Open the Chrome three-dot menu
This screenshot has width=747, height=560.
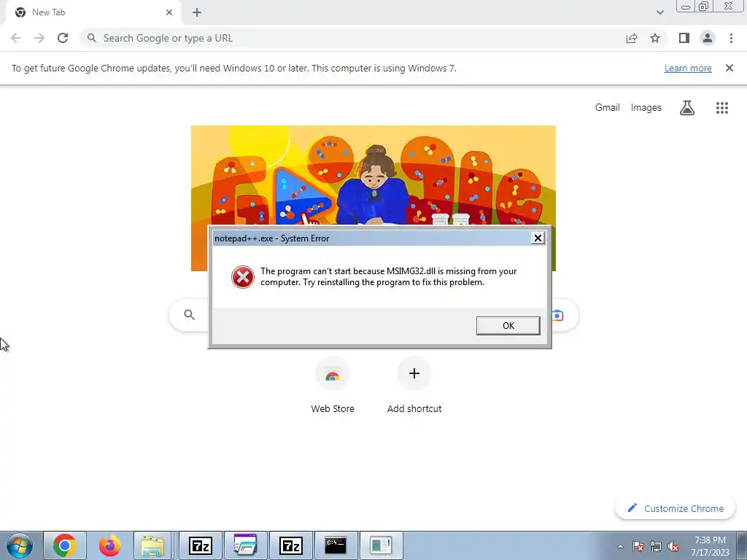point(731,38)
